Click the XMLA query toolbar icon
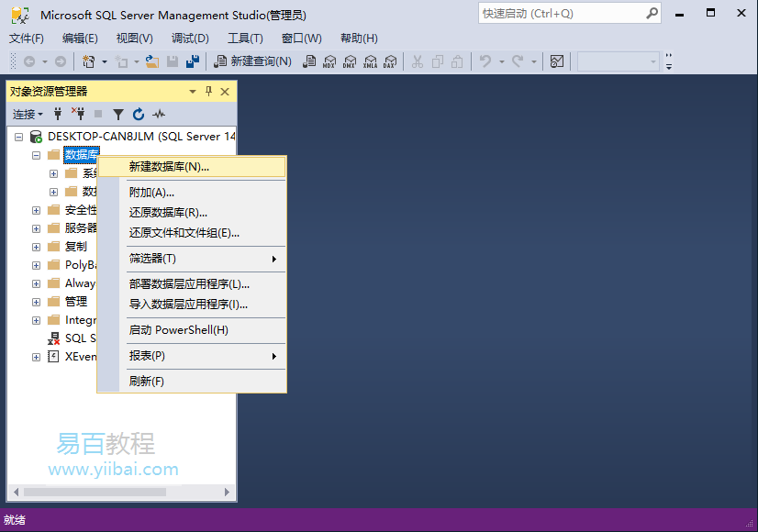This screenshot has height=532, width=758. (x=370, y=61)
